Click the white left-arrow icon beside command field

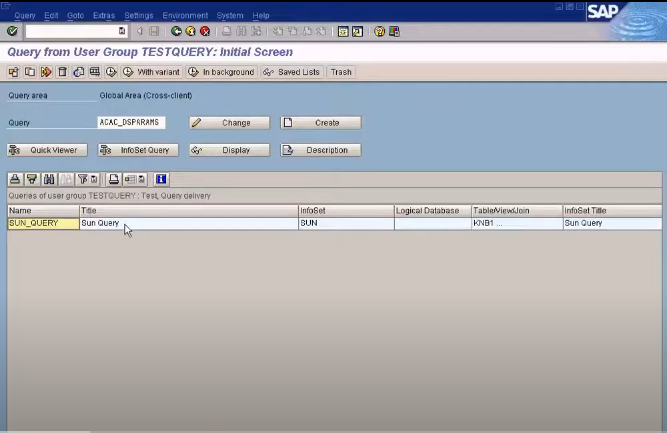(x=140, y=31)
